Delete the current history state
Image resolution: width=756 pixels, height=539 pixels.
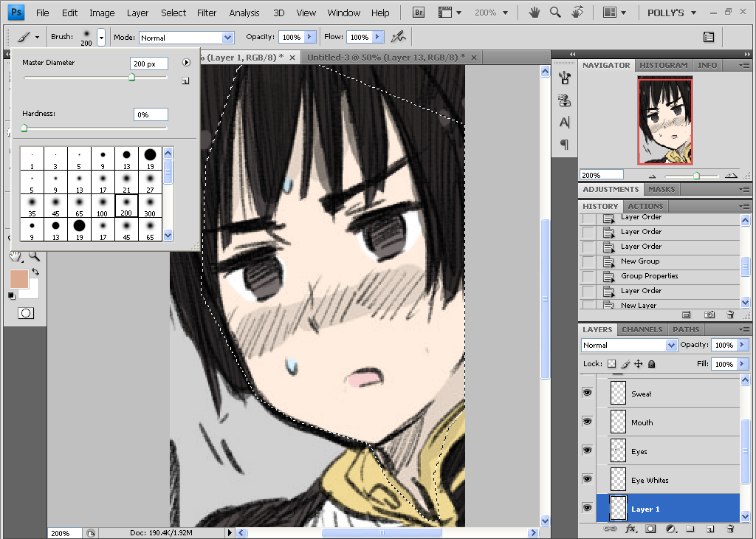pyautogui.click(x=730, y=315)
